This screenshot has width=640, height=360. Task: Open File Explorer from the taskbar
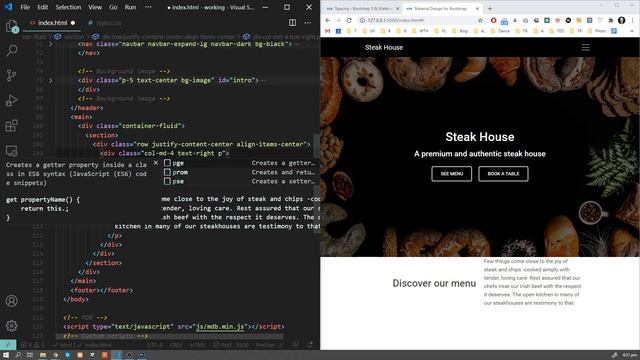(x=42, y=355)
